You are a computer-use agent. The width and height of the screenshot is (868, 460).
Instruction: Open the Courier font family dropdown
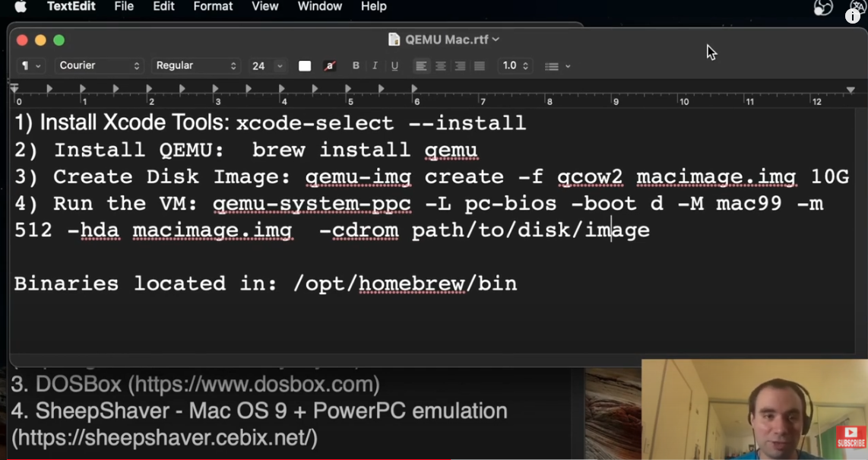[99, 66]
